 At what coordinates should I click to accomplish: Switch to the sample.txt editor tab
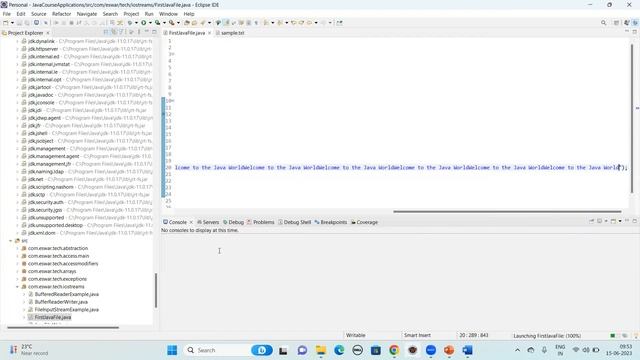click(x=230, y=33)
